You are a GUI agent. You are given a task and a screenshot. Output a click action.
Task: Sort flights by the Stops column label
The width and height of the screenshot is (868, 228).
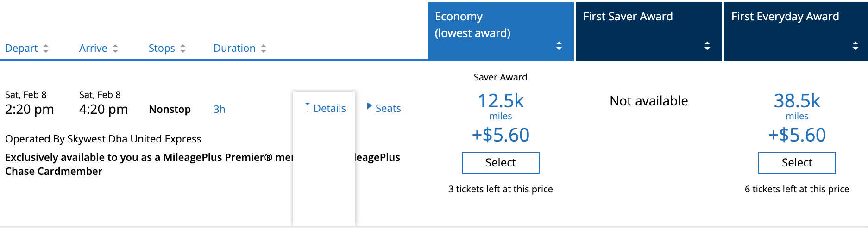pos(162,49)
